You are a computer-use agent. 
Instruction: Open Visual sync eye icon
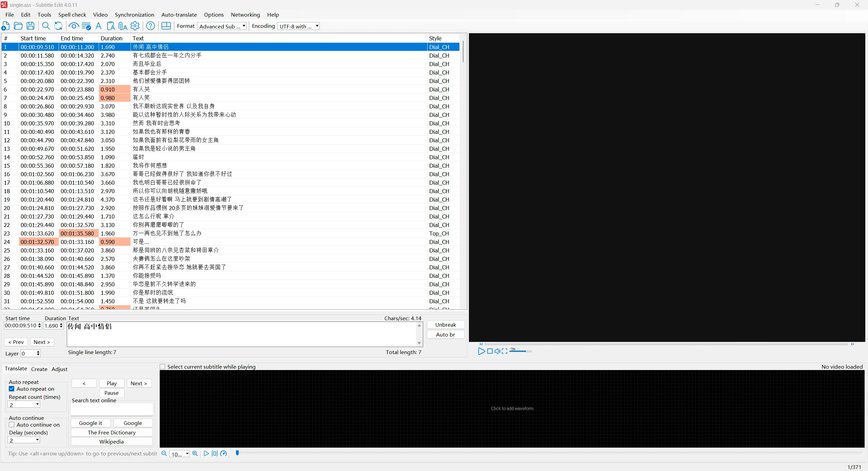[x=74, y=26]
